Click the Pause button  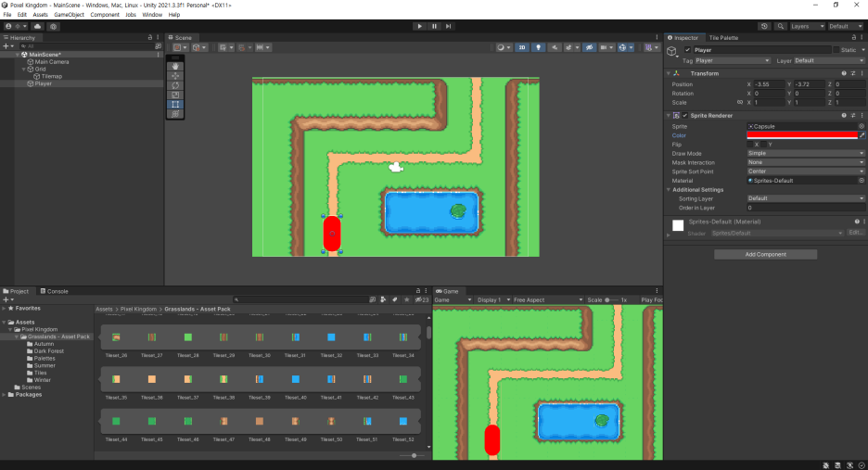coord(434,26)
